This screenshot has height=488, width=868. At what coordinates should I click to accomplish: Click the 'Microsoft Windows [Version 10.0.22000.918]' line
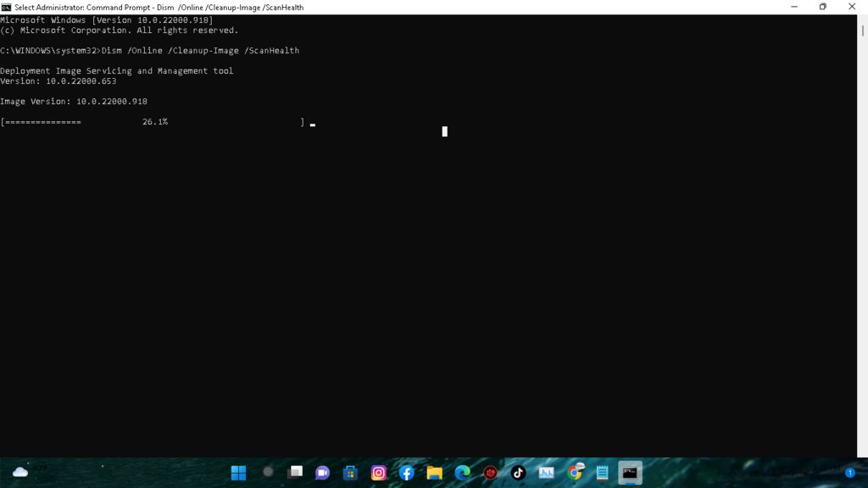106,20
